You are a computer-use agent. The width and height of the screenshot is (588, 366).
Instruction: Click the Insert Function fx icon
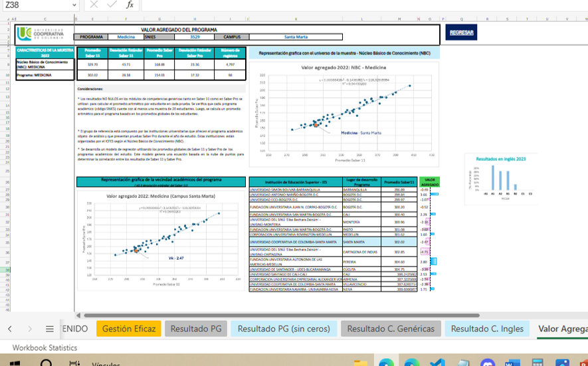coord(130,5)
